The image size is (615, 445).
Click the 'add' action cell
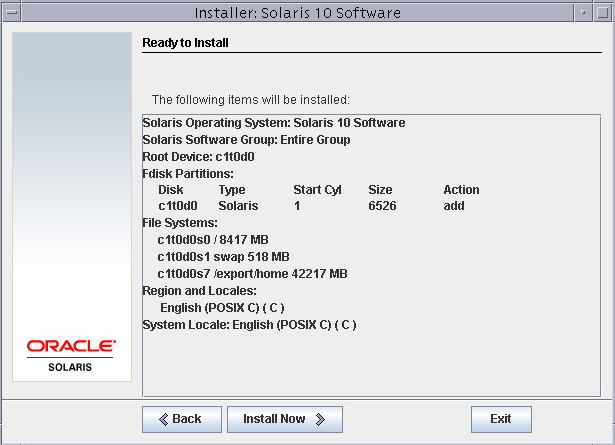click(454, 206)
